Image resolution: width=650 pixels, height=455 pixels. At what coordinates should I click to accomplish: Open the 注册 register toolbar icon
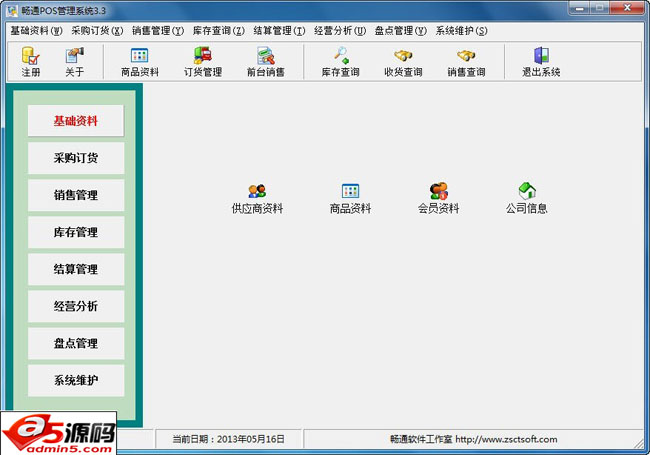pyautogui.click(x=31, y=62)
